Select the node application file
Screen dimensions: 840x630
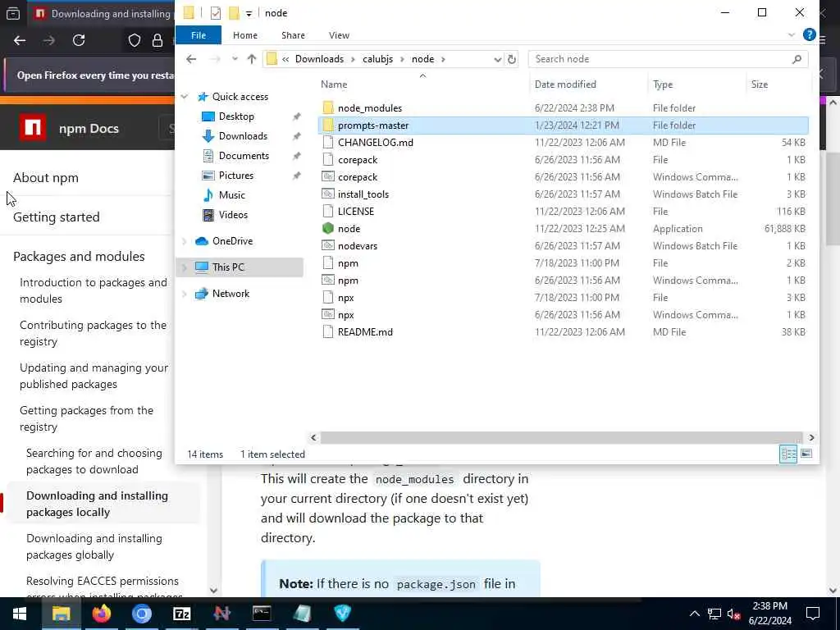point(349,229)
